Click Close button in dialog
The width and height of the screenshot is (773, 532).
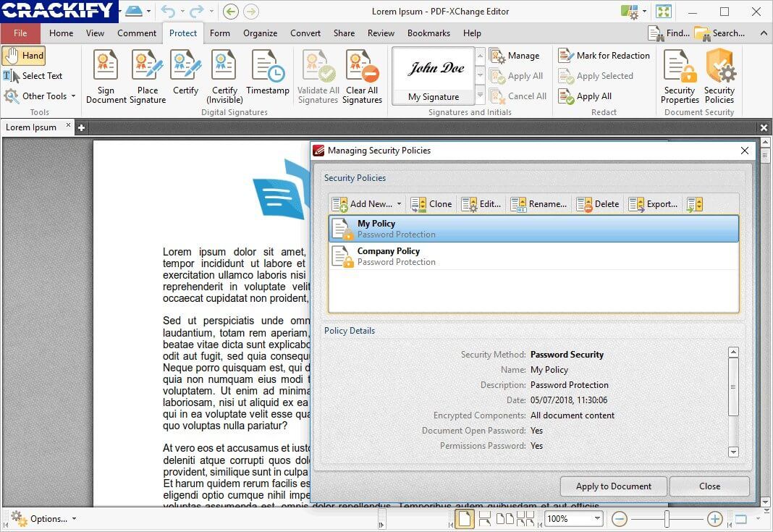(709, 486)
